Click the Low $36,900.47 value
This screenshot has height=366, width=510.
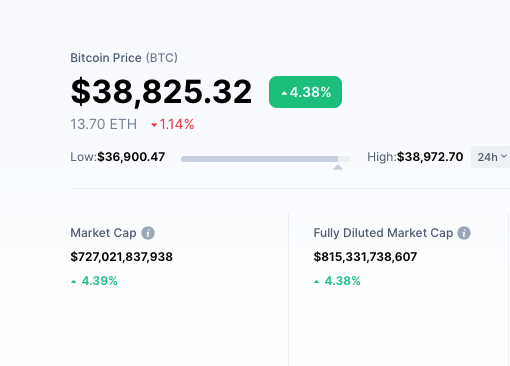pos(131,157)
